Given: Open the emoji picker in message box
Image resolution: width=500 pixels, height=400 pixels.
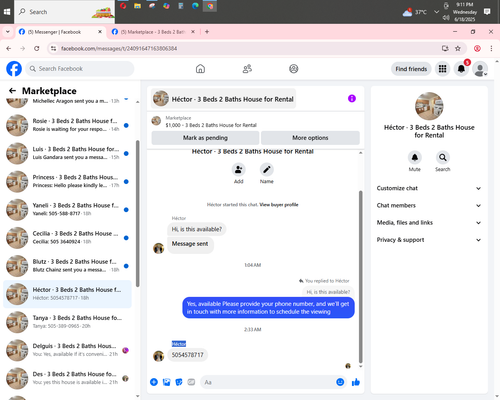Looking at the screenshot, I should pyautogui.click(x=340, y=382).
